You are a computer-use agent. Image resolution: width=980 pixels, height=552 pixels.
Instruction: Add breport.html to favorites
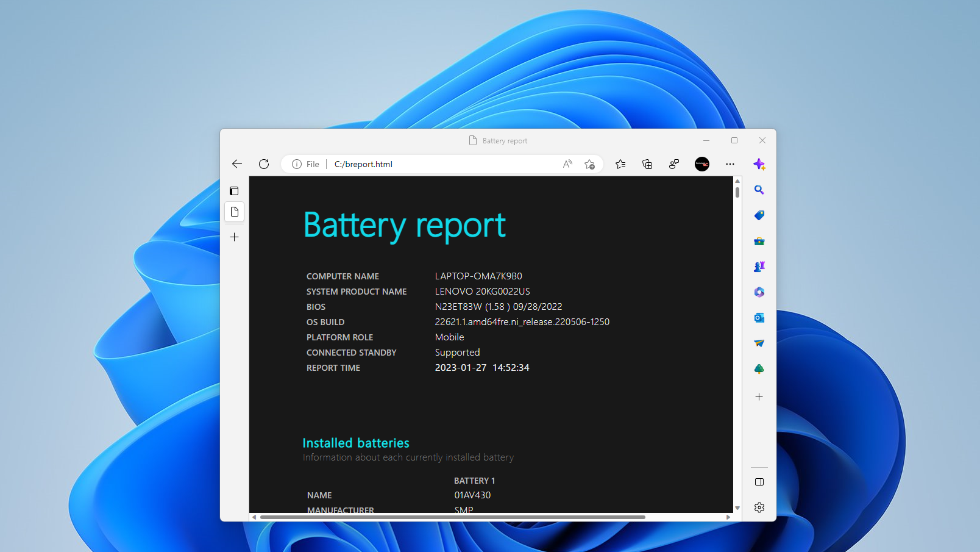click(589, 163)
